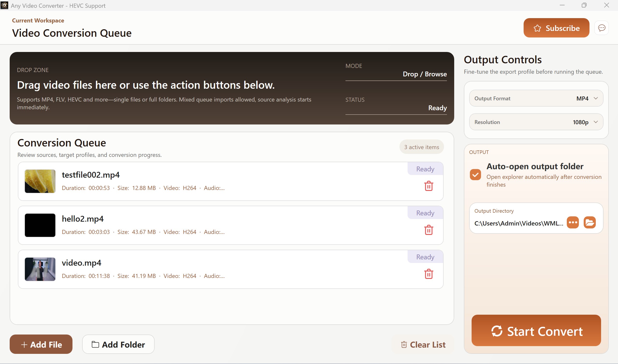Image resolution: width=618 pixels, height=364 pixels.
Task: Click the star icon on Subscribe
Action: 537,28
